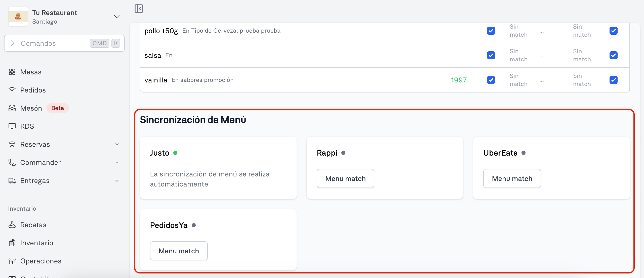Click "En Tipo de Cerveza, prueba prueba" text

click(231, 31)
